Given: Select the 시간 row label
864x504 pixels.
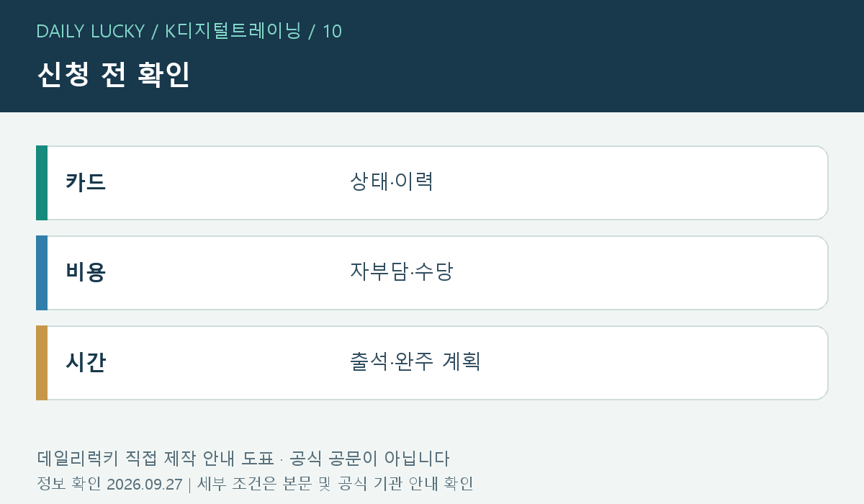Looking at the screenshot, I should click(86, 362).
